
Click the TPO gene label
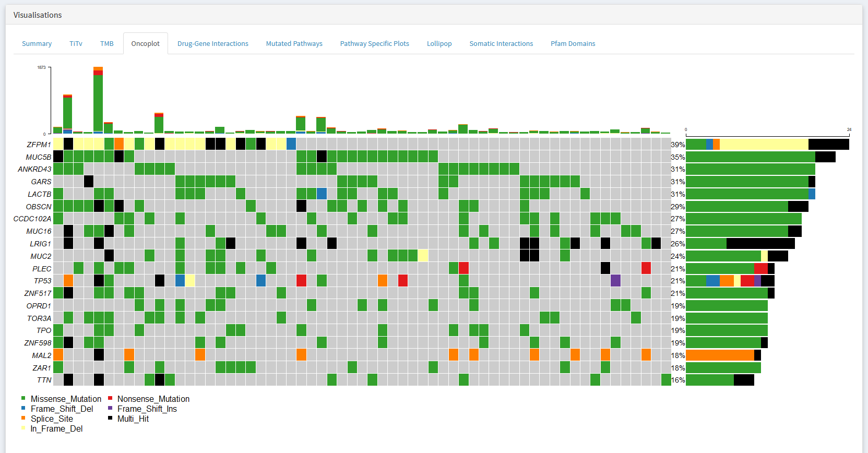coord(44,330)
